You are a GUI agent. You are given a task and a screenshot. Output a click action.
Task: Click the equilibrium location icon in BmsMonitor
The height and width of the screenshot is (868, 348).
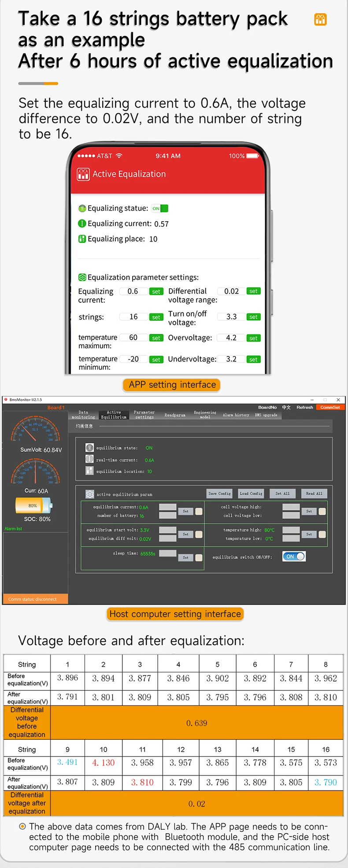point(89,471)
